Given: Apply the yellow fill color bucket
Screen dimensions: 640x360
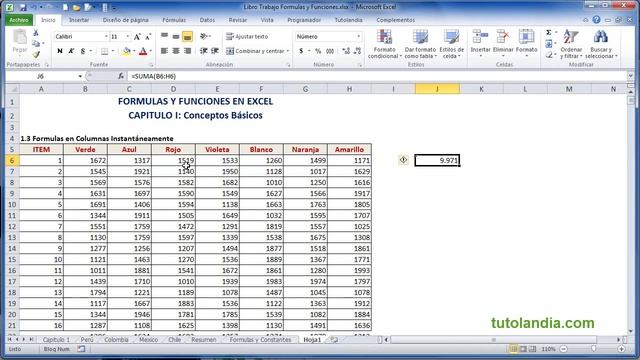Looking at the screenshot, I should 127,51.
